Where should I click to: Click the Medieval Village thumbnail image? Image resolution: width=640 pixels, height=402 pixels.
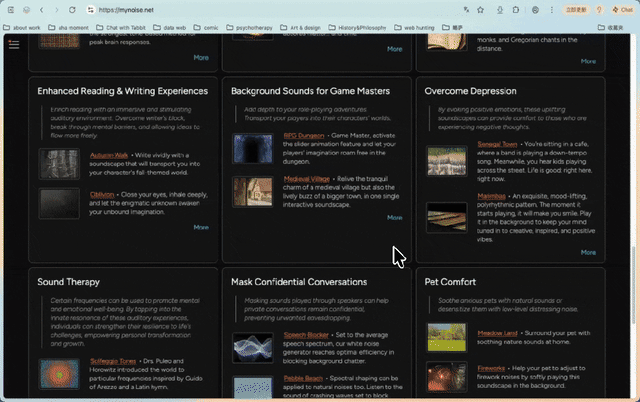pyautogui.click(x=253, y=192)
